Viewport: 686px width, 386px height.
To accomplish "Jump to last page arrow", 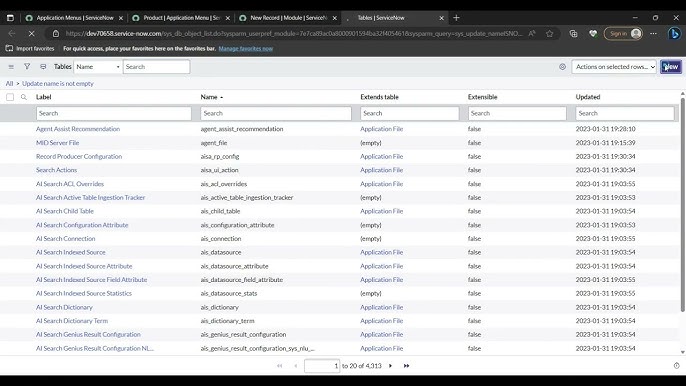I will pos(406,366).
